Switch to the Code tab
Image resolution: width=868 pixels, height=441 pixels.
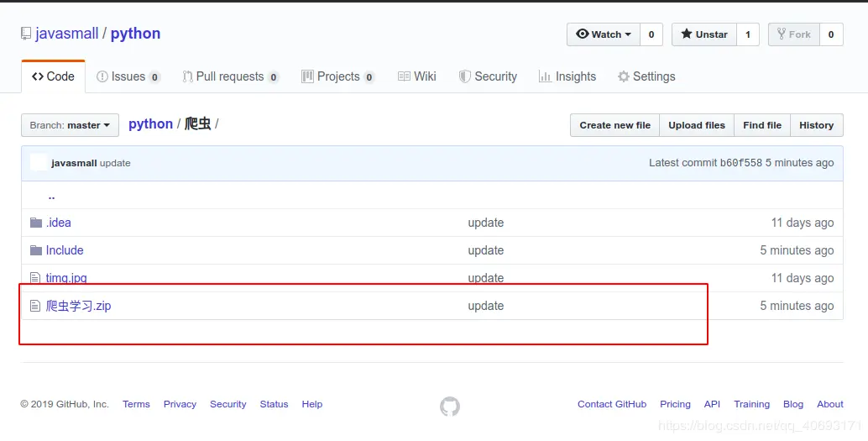coord(53,76)
